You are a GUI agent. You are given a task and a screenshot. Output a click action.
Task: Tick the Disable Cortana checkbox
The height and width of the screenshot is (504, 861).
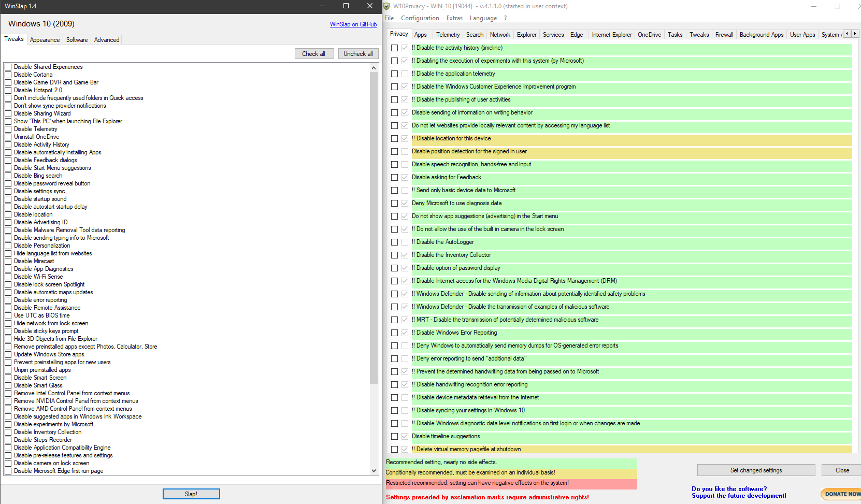(8, 75)
